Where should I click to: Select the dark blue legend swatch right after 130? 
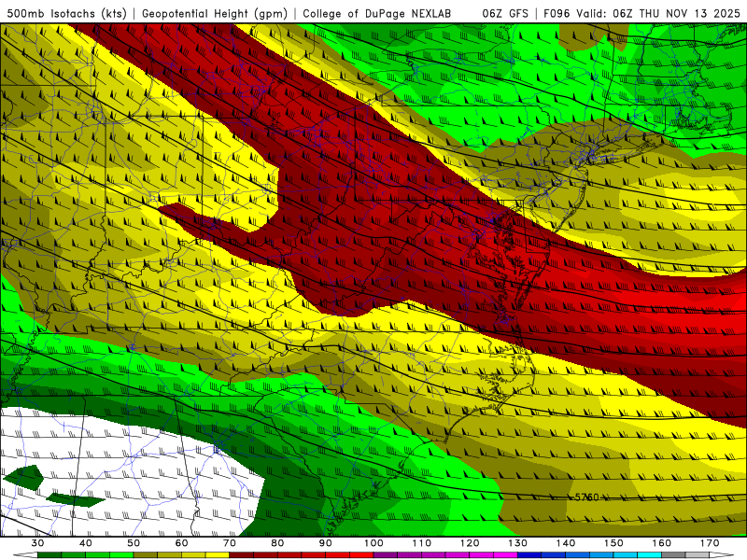pyautogui.click(x=529, y=554)
